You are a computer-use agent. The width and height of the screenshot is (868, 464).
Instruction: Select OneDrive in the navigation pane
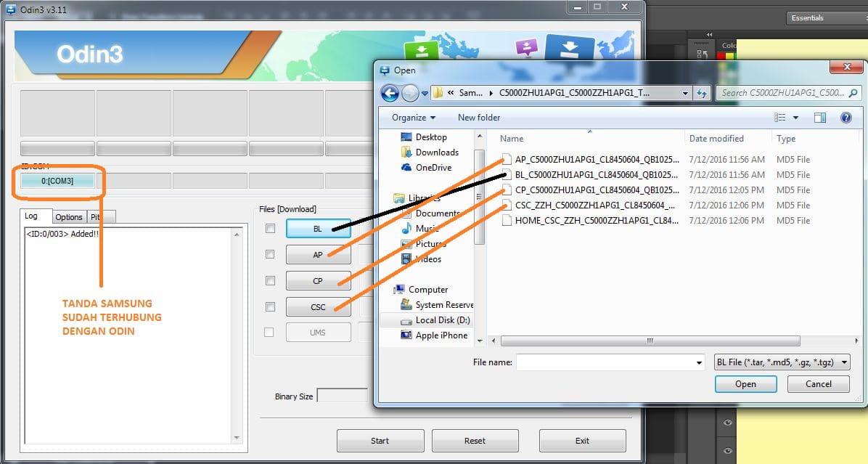(426, 168)
